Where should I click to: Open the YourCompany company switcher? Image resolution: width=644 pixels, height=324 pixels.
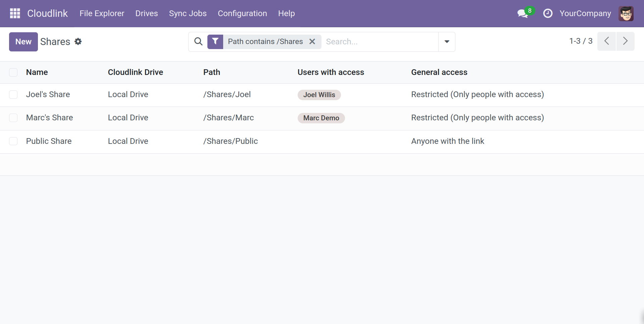tap(585, 13)
